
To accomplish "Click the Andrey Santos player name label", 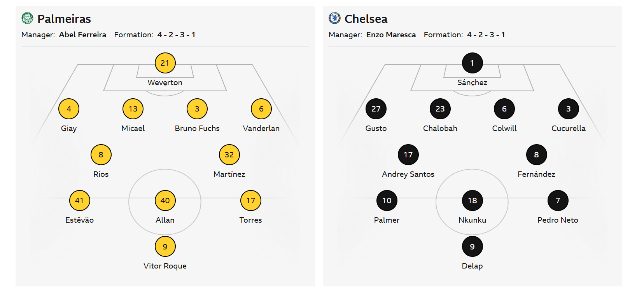I will tap(408, 174).
